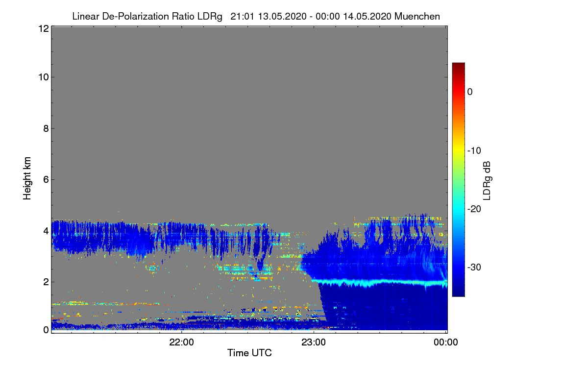Click the 22:00 time tick label
This screenshot has width=588, height=392.
click(181, 343)
